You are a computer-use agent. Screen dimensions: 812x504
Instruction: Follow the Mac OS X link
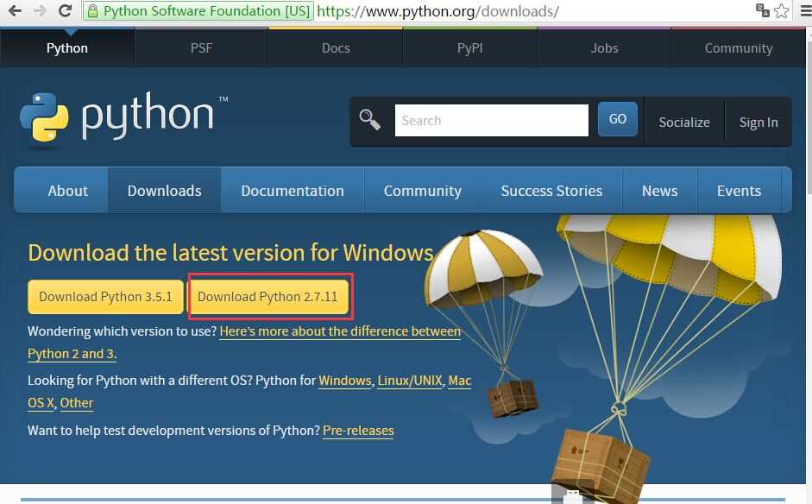tap(459, 381)
